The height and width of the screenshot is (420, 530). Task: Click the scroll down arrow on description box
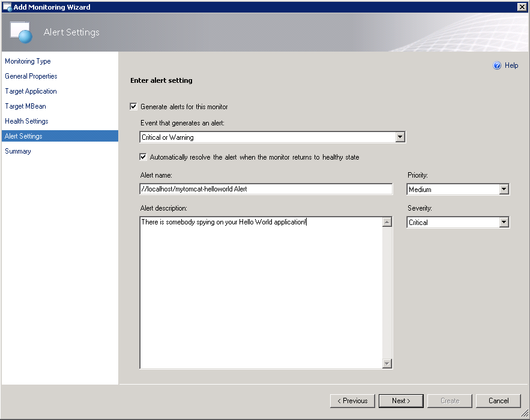click(x=388, y=362)
